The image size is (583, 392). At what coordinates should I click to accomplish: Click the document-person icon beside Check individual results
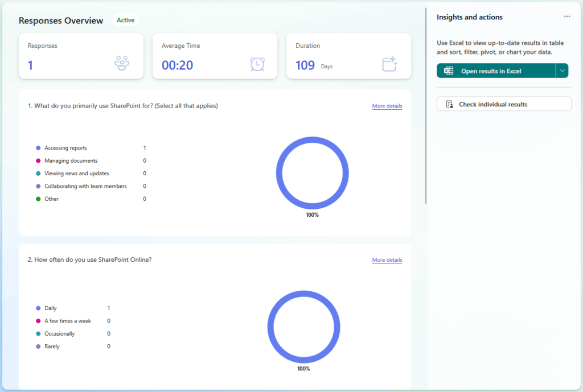tap(450, 105)
